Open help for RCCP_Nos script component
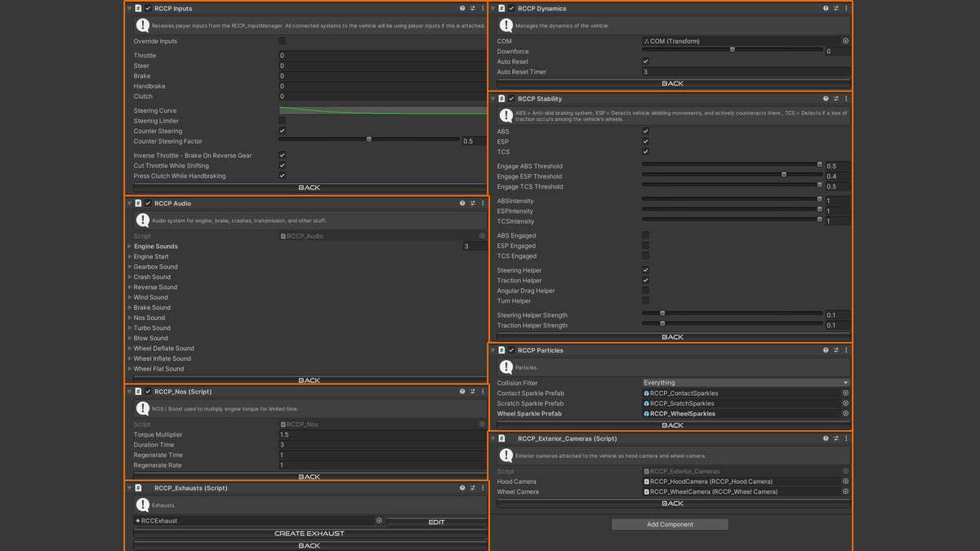Screen dimensions: 980x551 click(462, 392)
